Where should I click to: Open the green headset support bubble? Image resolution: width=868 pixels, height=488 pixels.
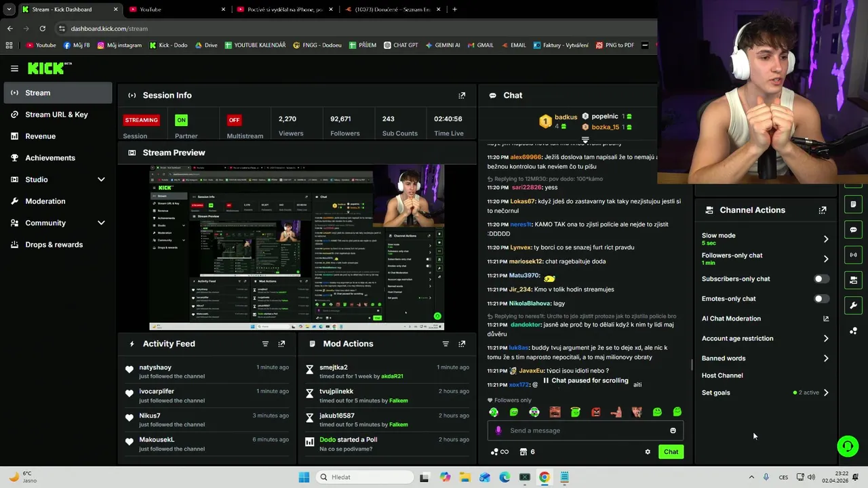coord(848,445)
